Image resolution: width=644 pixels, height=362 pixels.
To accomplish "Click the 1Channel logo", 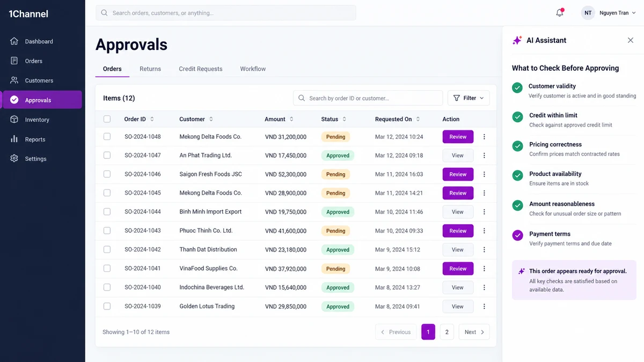I will click(28, 14).
